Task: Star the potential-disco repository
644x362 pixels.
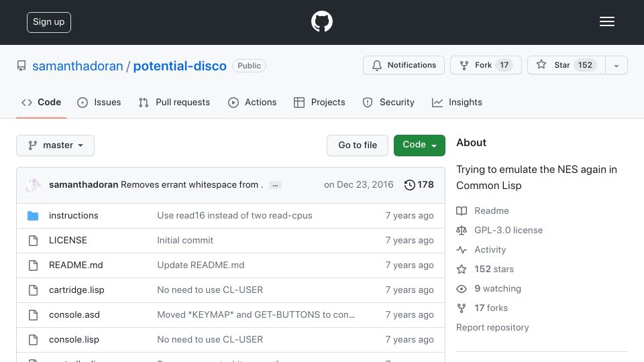Action: click(x=566, y=65)
